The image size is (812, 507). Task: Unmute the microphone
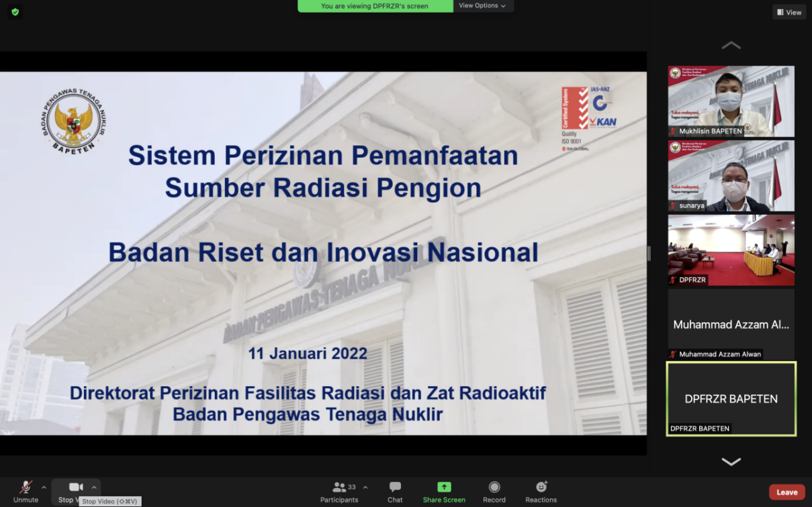[x=26, y=492]
